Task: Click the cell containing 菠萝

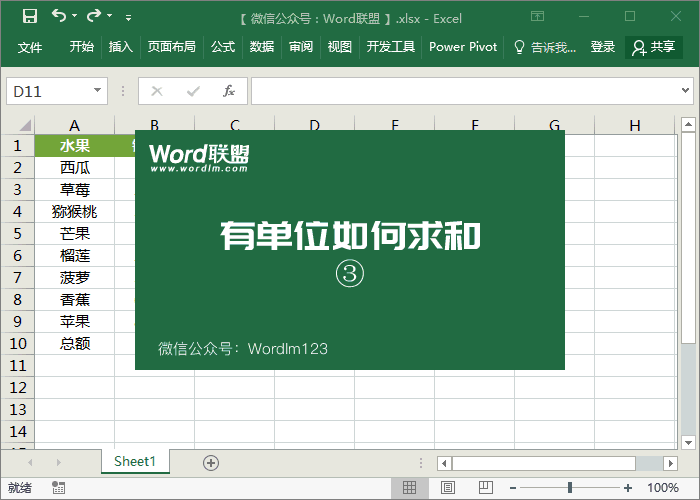Action: (75, 277)
